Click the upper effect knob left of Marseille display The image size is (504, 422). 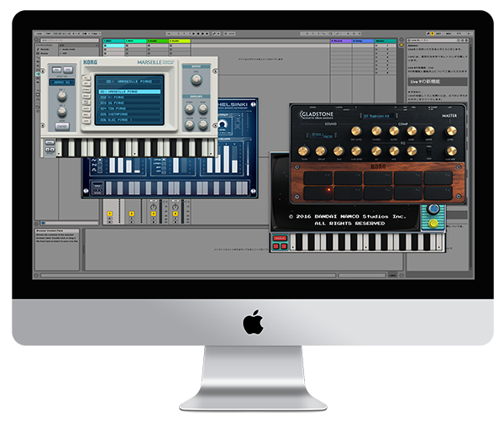click(x=61, y=96)
